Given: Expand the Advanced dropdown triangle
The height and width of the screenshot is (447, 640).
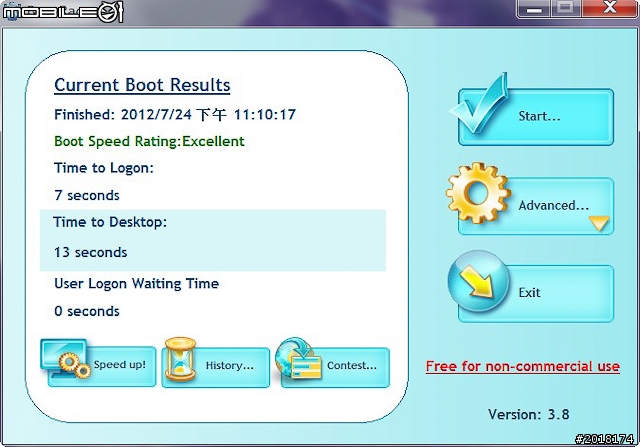Looking at the screenshot, I should pyautogui.click(x=599, y=223).
